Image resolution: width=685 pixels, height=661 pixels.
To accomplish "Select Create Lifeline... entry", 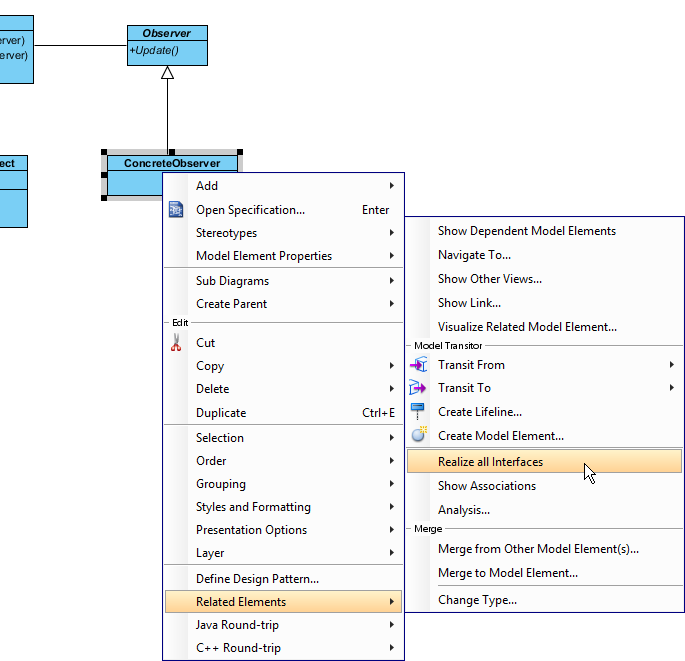I will [x=544, y=412].
